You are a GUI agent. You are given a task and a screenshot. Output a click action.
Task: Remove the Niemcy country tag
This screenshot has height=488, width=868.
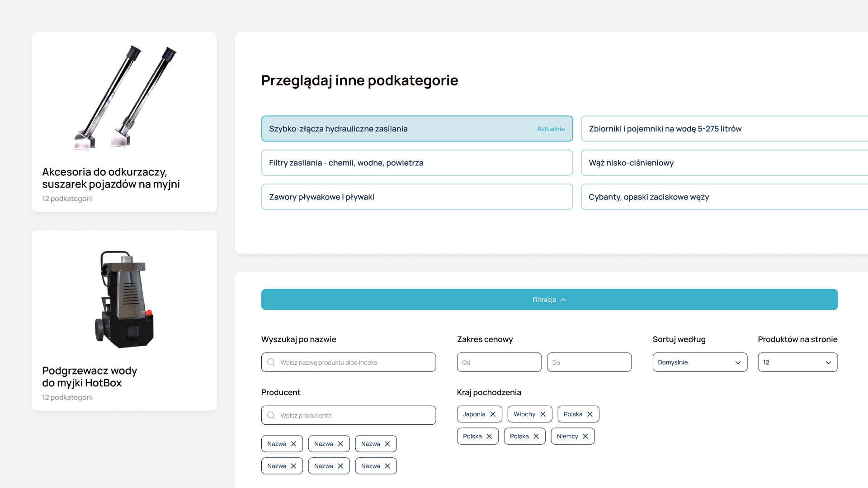point(585,436)
